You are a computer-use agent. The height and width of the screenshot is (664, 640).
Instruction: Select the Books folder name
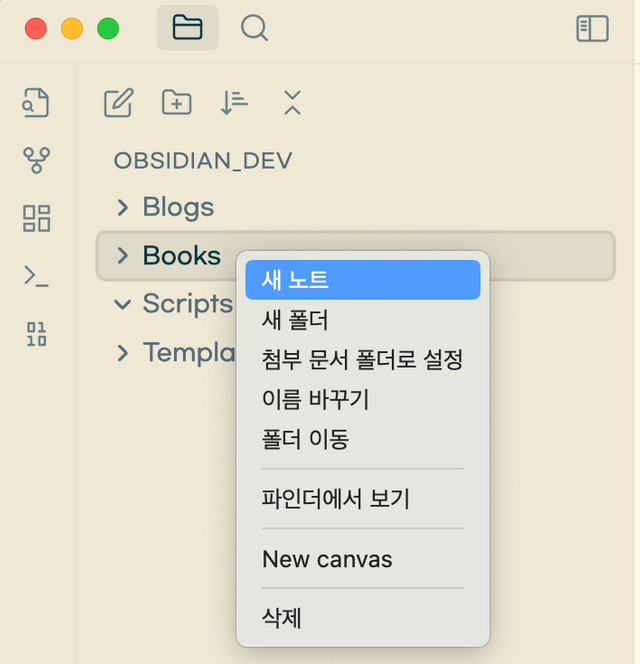(x=182, y=255)
